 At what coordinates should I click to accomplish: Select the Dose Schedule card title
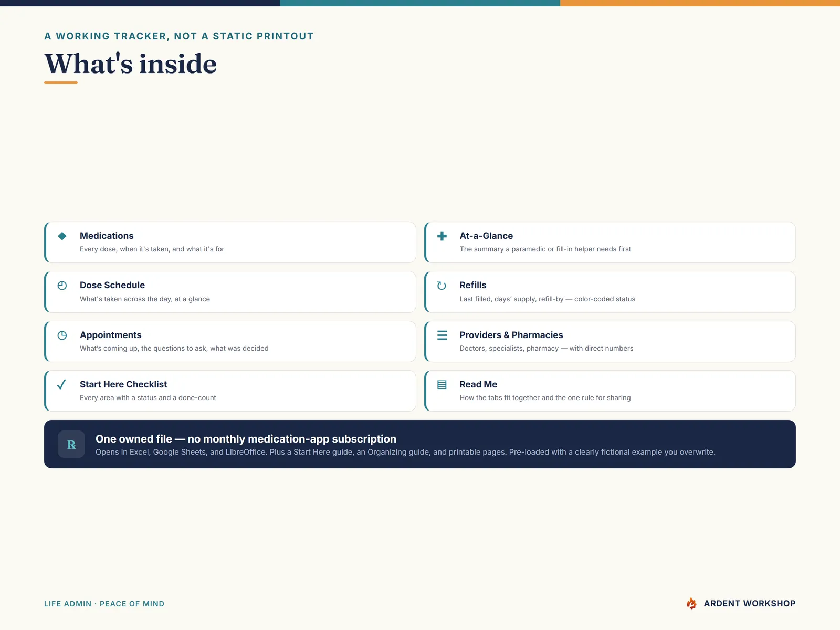coord(112,285)
